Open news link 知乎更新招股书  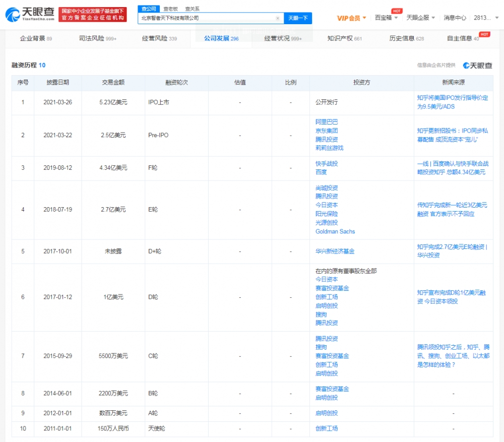pyautogui.click(x=453, y=135)
